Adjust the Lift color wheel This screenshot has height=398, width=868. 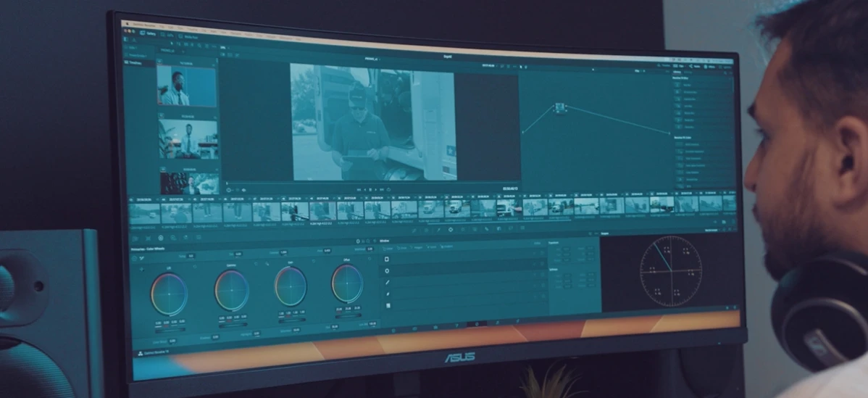169,293
